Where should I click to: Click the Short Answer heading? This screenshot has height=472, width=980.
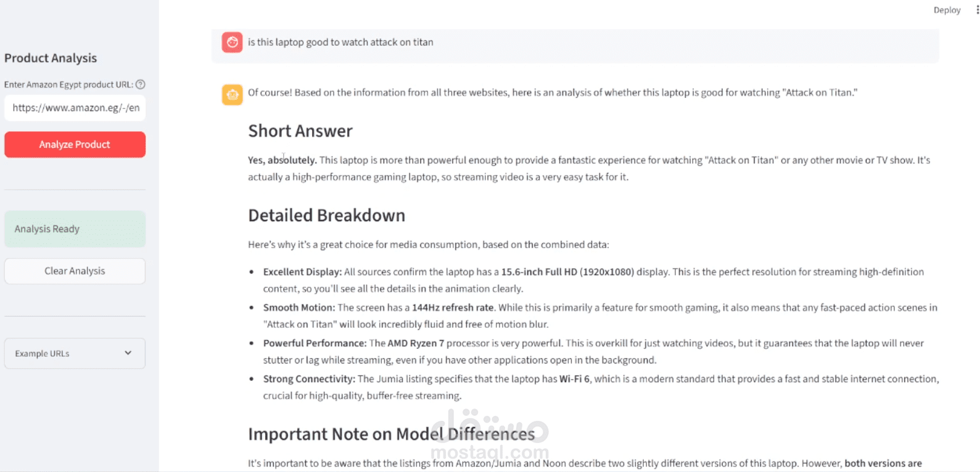[300, 131]
